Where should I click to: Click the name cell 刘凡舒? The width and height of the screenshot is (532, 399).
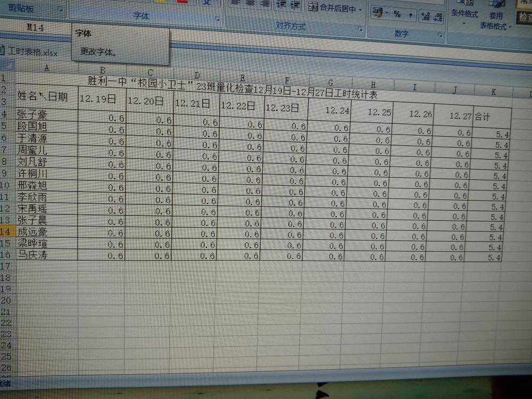[47, 162]
